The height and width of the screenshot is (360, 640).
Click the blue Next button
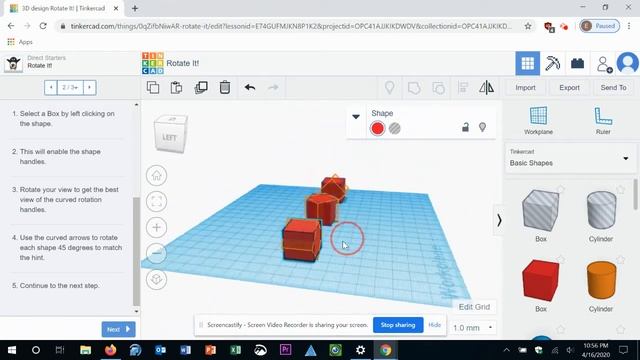(118, 329)
